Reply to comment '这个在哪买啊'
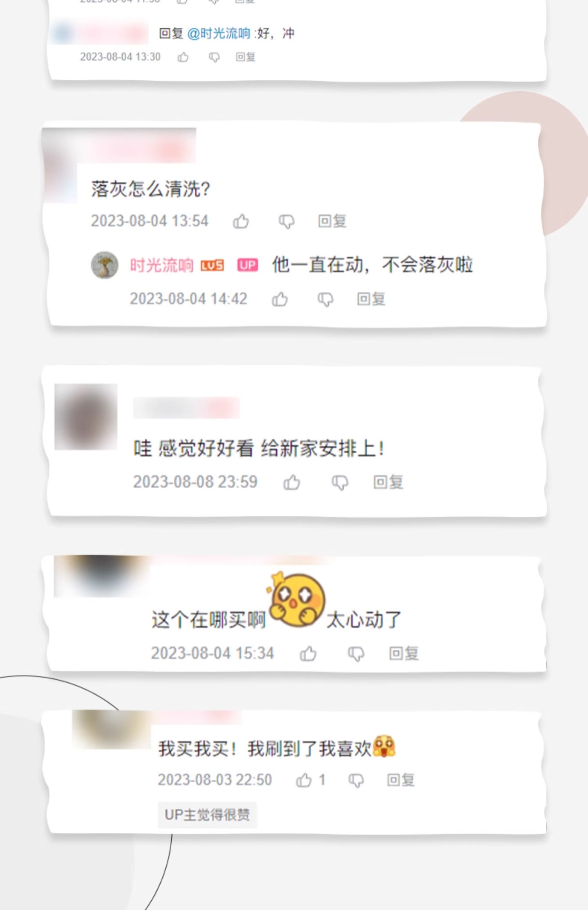Screen dimensions: 588x910 click(x=404, y=653)
